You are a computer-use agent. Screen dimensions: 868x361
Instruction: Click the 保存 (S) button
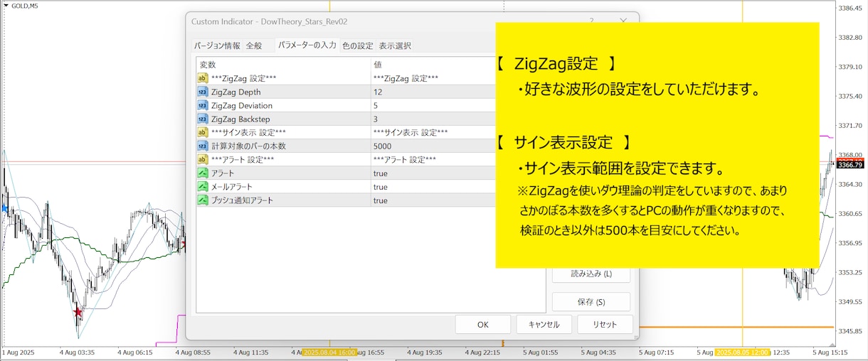pos(591,302)
